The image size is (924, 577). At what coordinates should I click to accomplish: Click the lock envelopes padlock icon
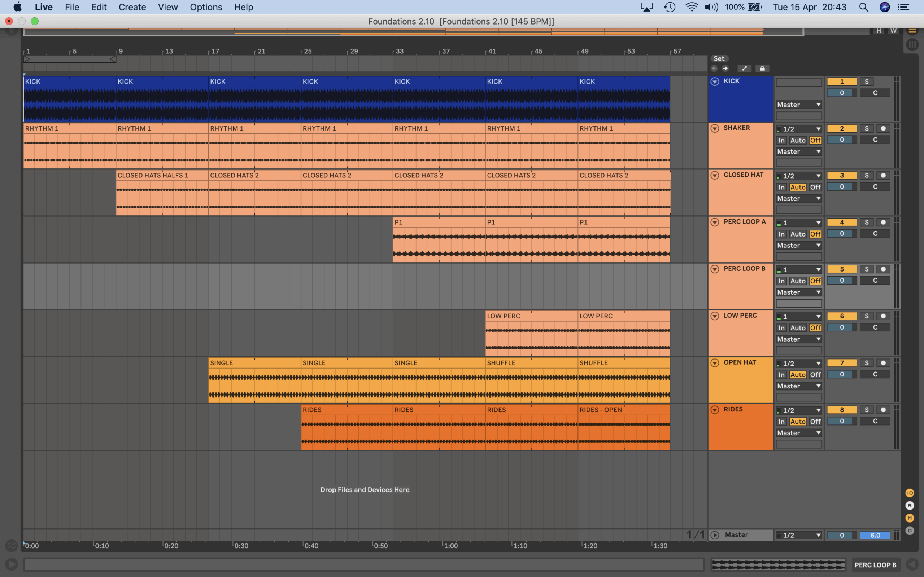(762, 69)
